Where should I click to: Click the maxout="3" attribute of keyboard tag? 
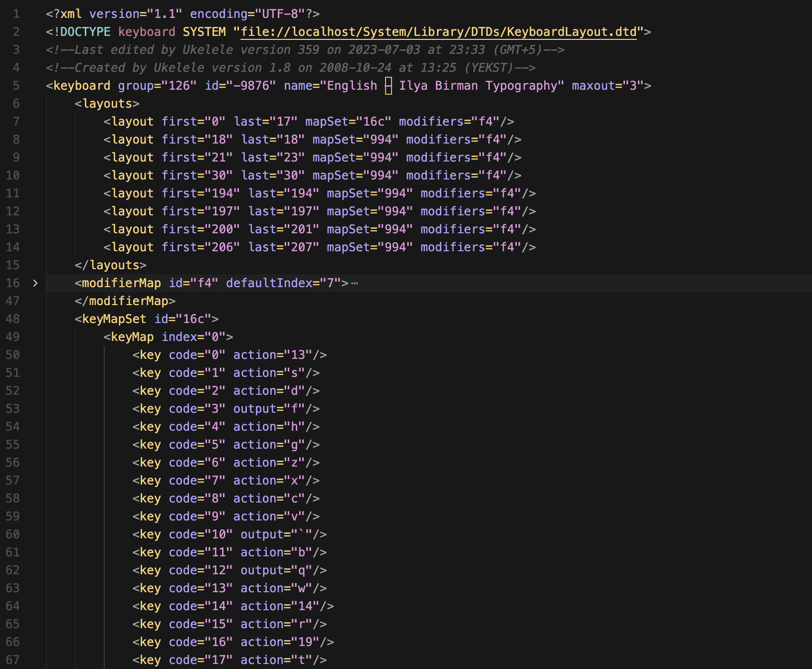point(607,86)
